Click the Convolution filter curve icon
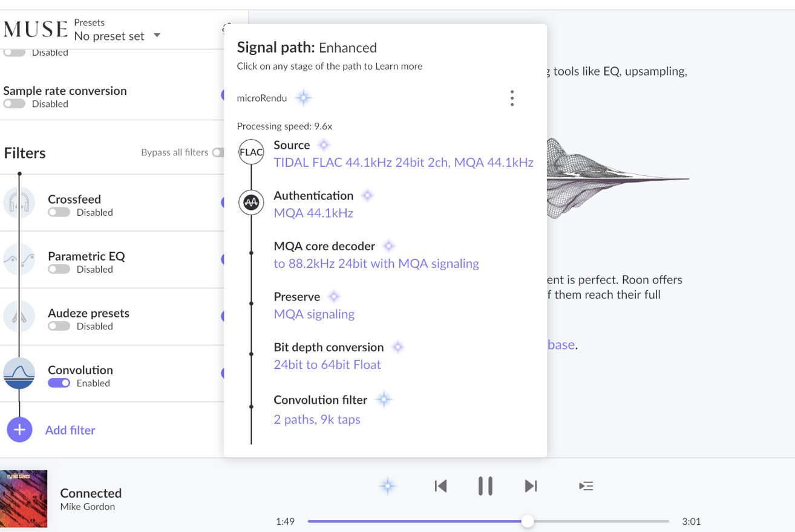This screenshot has height=532, width=795. pyautogui.click(x=19, y=373)
